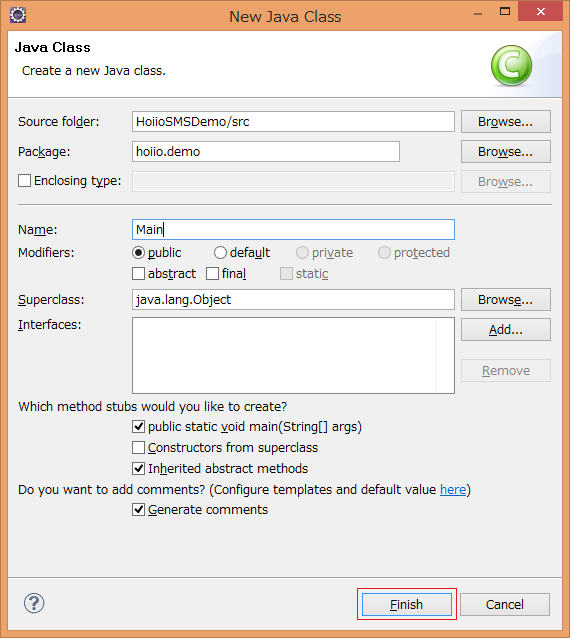570x638 pixels.
Task: Browse for the Source folder
Action: click(506, 122)
